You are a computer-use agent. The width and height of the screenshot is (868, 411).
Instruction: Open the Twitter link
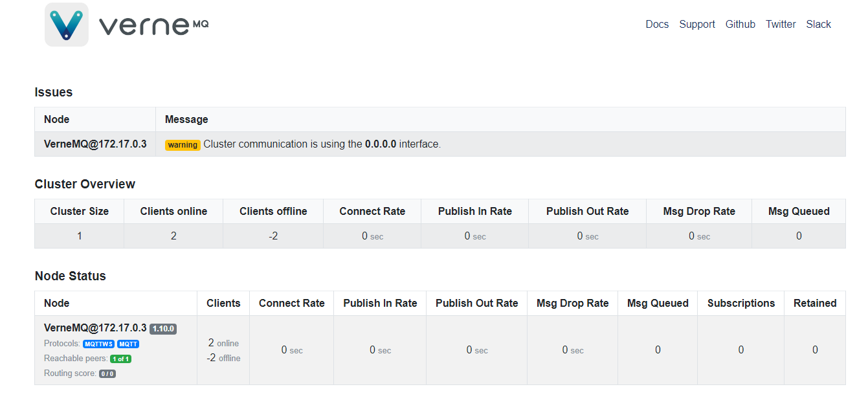[x=781, y=25]
